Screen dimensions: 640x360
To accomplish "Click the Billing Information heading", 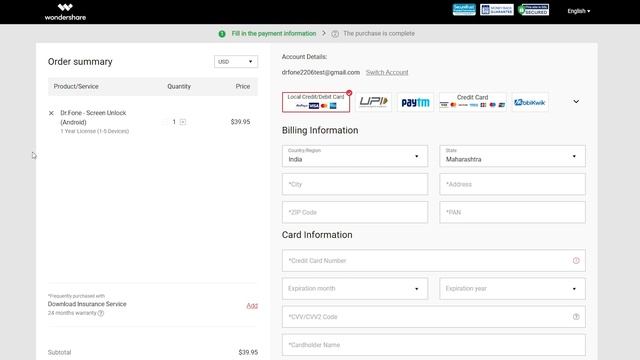I will pos(320,130).
